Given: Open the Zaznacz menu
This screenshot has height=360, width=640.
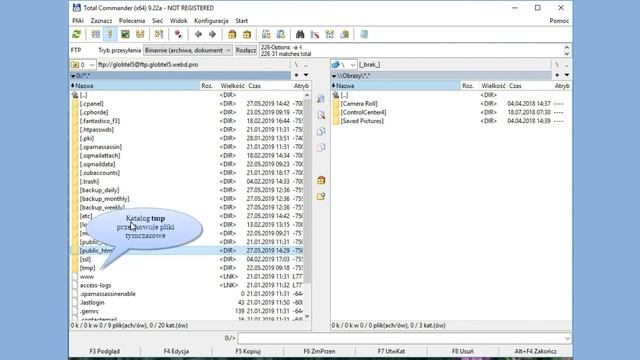Looking at the screenshot, I should (101, 21).
